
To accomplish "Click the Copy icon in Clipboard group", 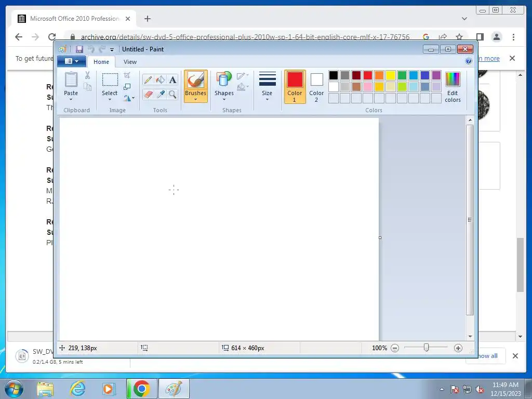I will (87, 87).
